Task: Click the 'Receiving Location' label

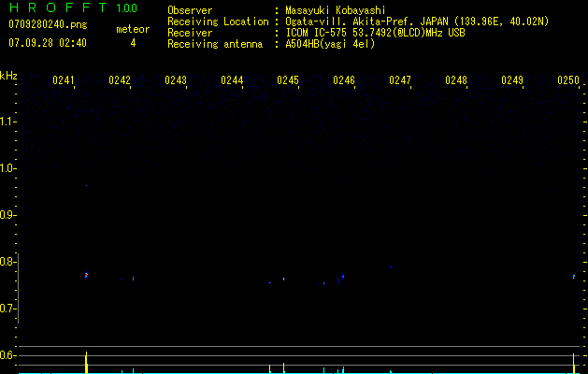Action: (x=218, y=22)
